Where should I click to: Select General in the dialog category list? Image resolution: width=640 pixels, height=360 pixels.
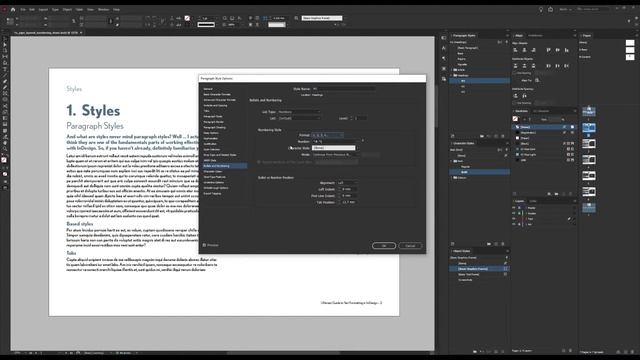pyautogui.click(x=208, y=89)
